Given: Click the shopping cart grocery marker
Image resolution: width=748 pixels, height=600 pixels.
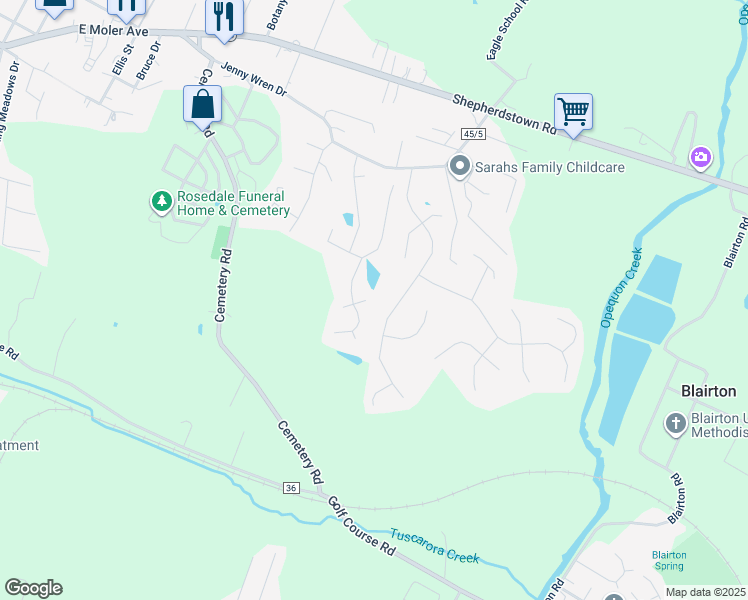Looking at the screenshot, I should pos(573,115).
